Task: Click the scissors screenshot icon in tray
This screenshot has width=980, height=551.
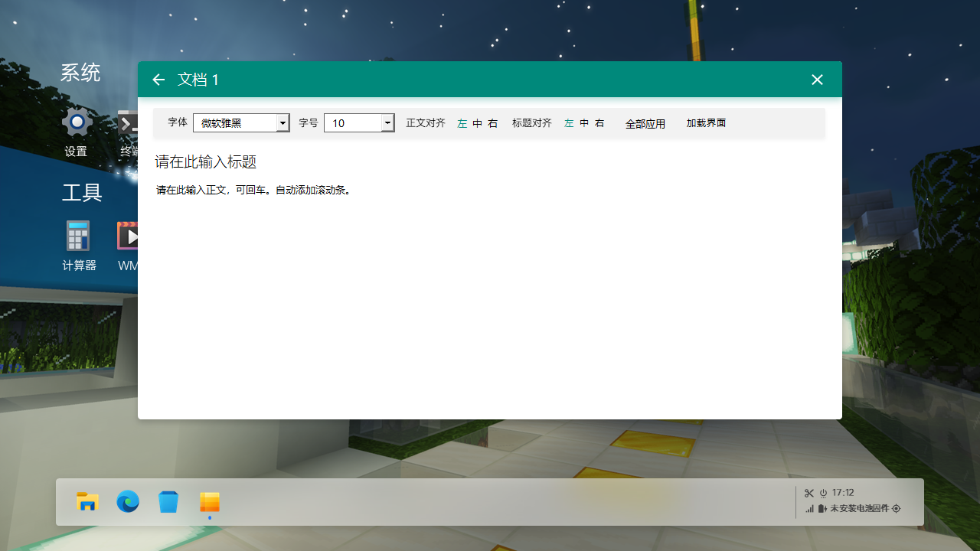Action: (x=809, y=494)
